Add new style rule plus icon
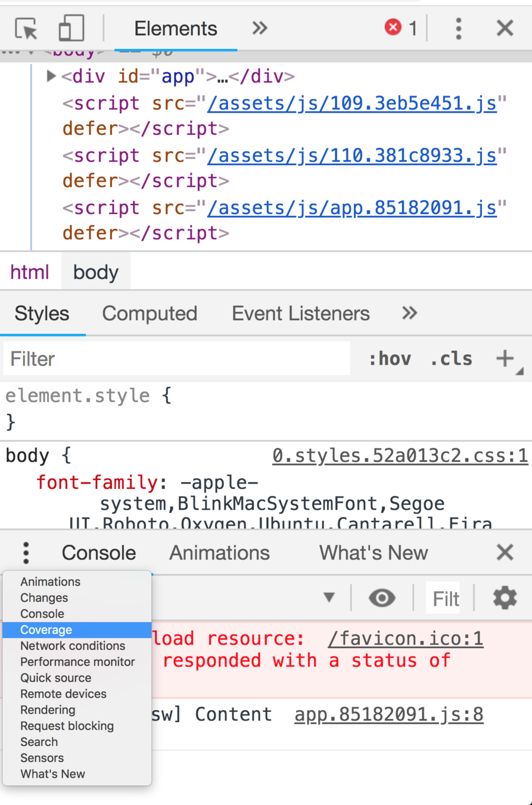This screenshot has width=532, height=805. (x=505, y=358)
